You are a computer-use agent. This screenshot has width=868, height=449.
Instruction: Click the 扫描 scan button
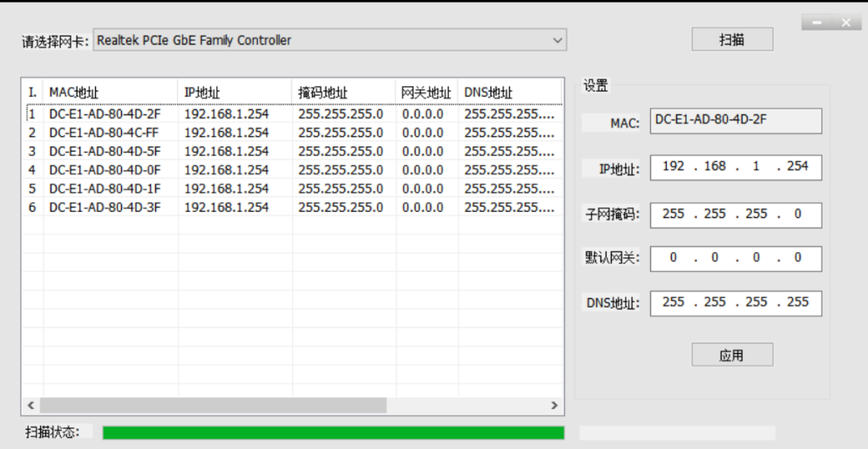732,40
